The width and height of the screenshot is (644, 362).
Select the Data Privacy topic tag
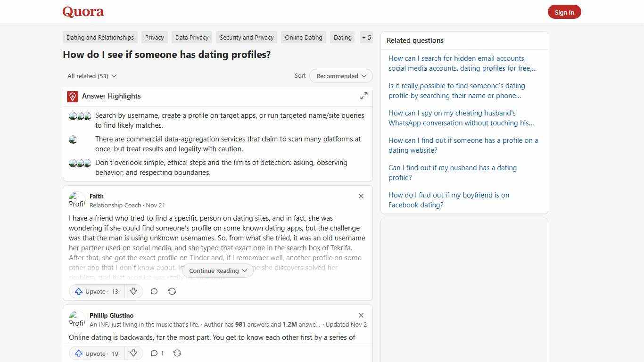(191, 37)
